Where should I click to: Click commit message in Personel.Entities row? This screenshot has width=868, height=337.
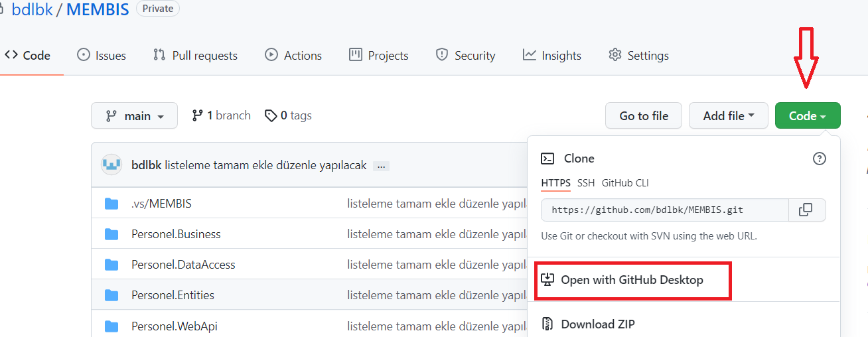(x=437, y=295)
